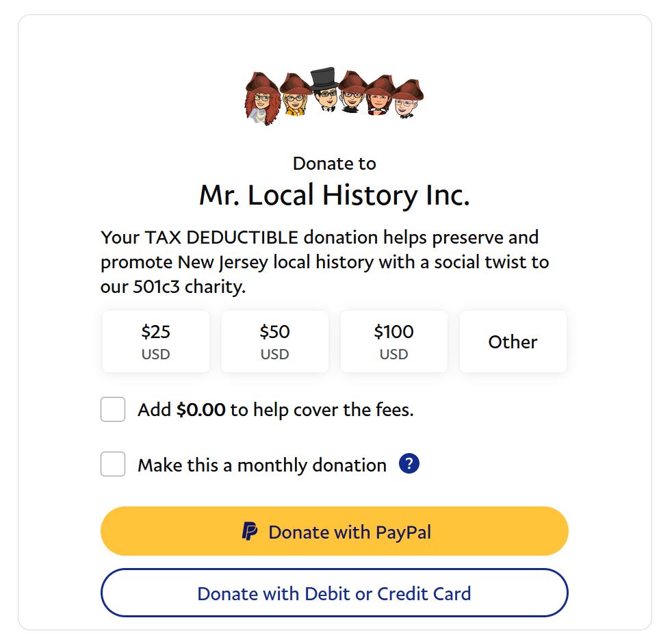Click the TAX DEDUCTIBLE description paragraph
This screenshot has height=644, width=672.
325,262
